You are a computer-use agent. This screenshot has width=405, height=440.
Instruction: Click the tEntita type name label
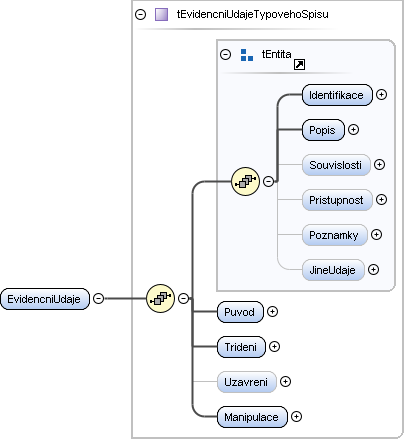coord(276,54)
